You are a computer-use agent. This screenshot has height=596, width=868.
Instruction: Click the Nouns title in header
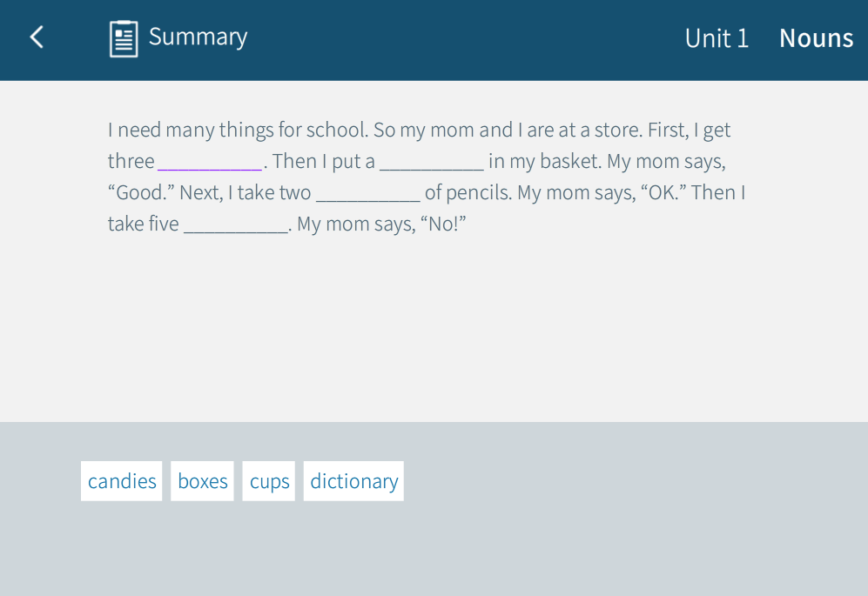point(816,38)
